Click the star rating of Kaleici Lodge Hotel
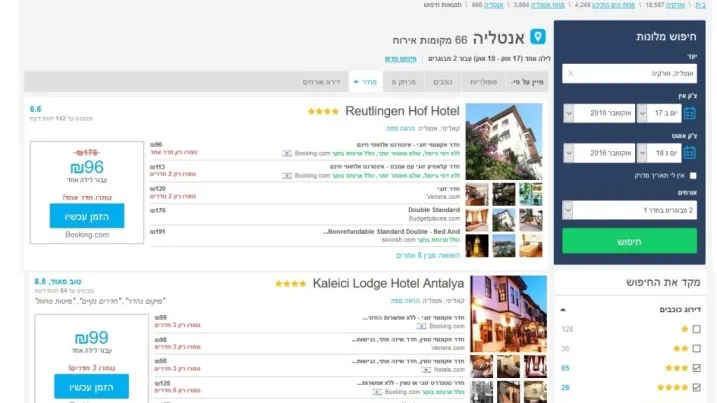The image size is (717, 403). click(x=291, y=283)
